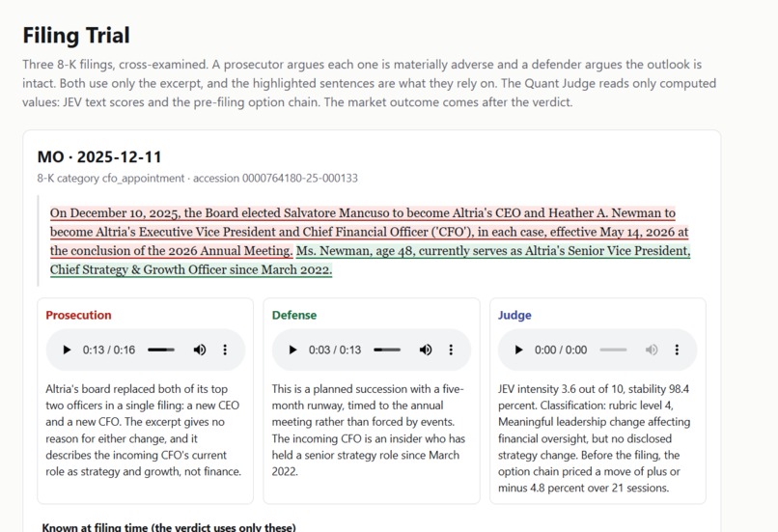Play the Defense audio clip
Image resolution: width=778 pixels, height=532 pixels.
point(292,350)
